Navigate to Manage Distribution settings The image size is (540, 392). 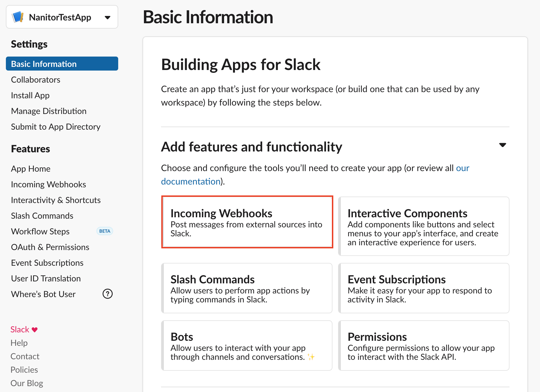(49, 111)
